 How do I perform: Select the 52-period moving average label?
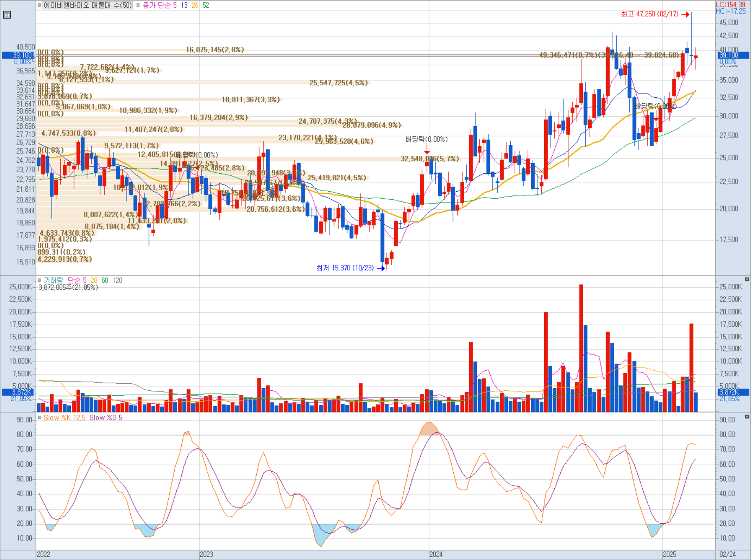[206, 5]
